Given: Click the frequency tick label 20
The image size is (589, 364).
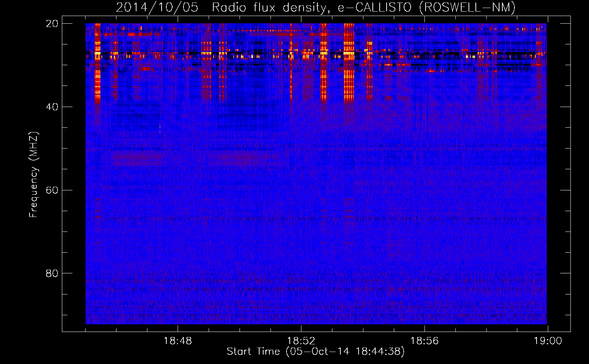Looking at the screenshot, I should [52, 24].
